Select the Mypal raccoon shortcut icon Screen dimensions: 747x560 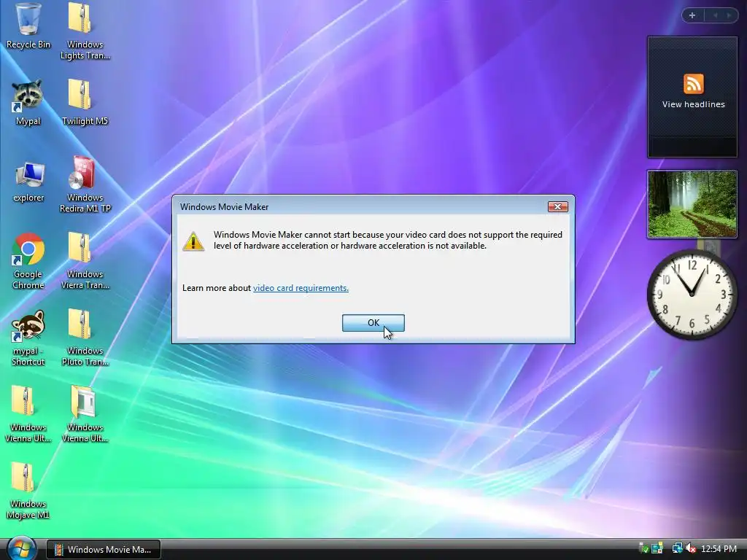click(x=28, y=102)
